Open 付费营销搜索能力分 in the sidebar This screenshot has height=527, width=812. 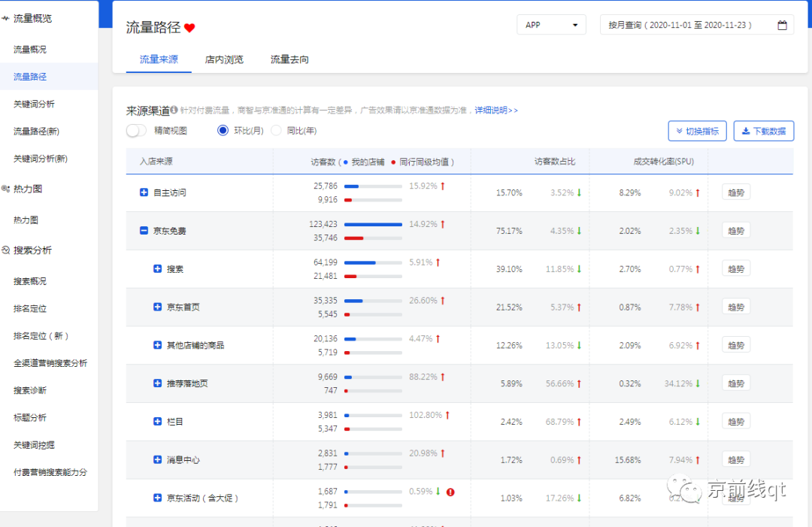click(x=50, y=472)
